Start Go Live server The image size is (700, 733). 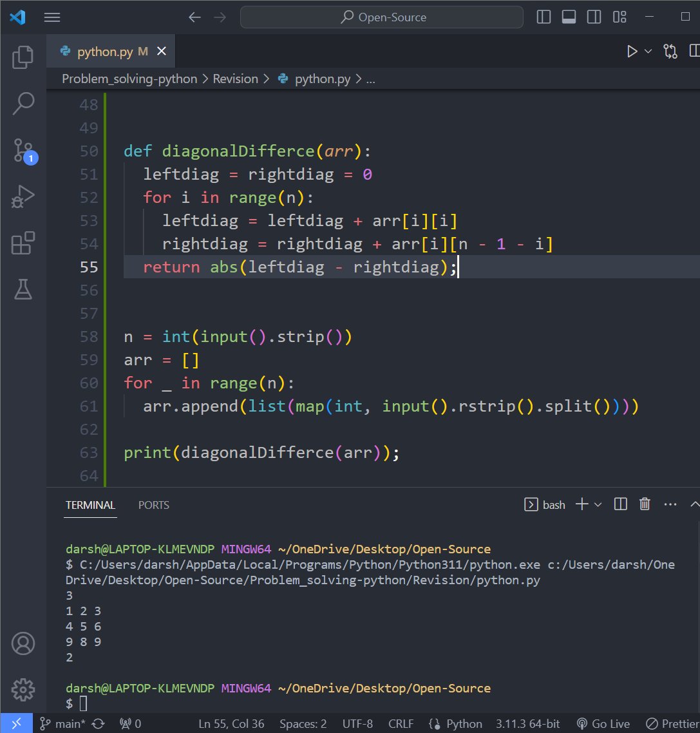tap(603, 723)
